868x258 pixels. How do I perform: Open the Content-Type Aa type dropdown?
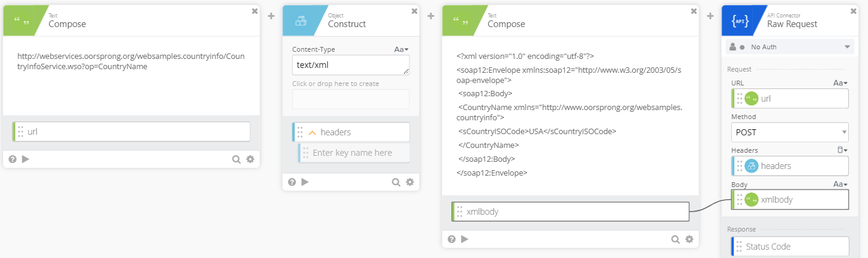pyautogui.click(x=402, y=49)
